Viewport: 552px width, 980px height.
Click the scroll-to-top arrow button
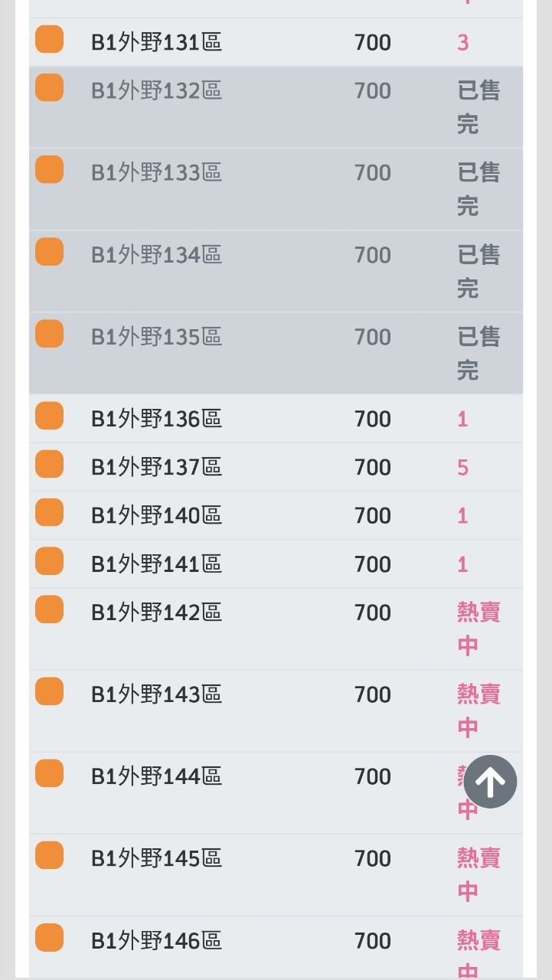[x=490, y=782]
